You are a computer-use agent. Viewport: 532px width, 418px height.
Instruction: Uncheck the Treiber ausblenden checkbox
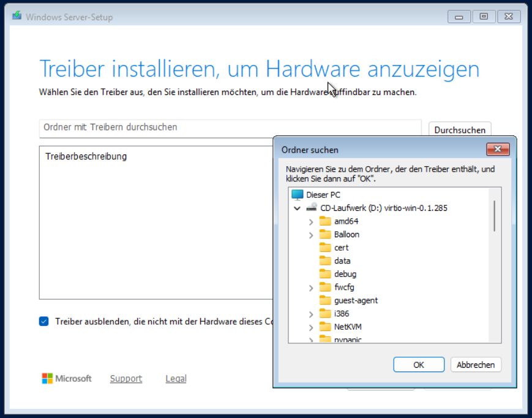[x=44, y=321]
